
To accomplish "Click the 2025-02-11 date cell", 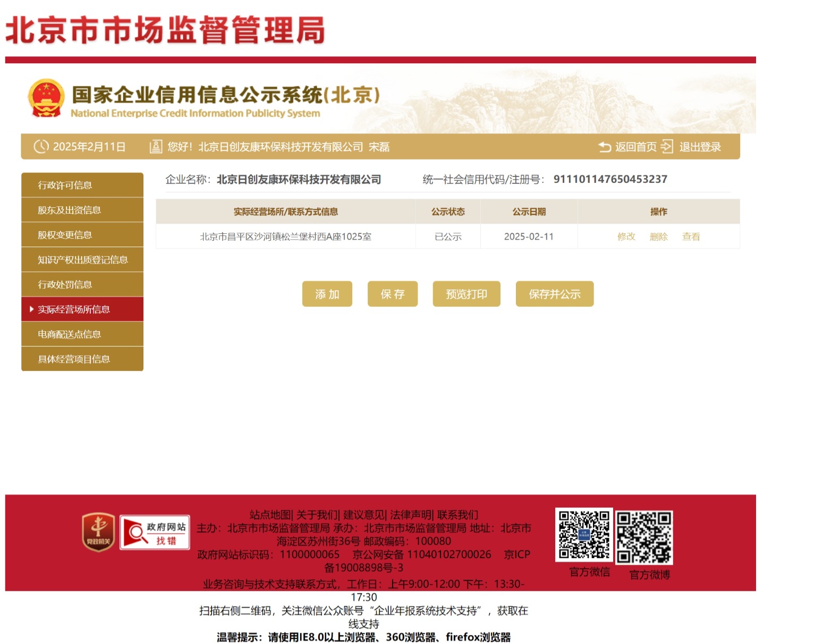I will tap(529, 236).
